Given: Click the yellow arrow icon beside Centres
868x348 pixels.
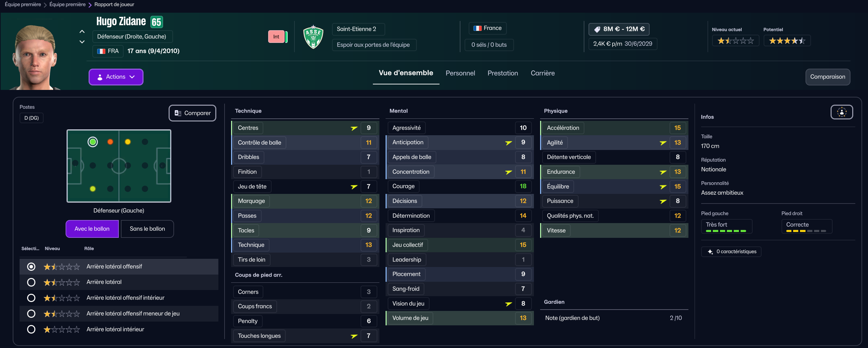Looking at the screenshot, I should [354, 128].
